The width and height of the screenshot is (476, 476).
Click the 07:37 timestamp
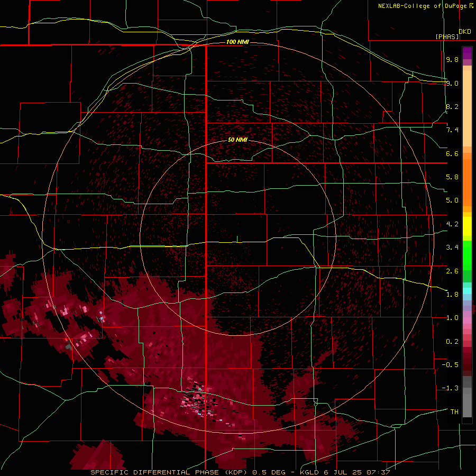[x=378, y=472]
